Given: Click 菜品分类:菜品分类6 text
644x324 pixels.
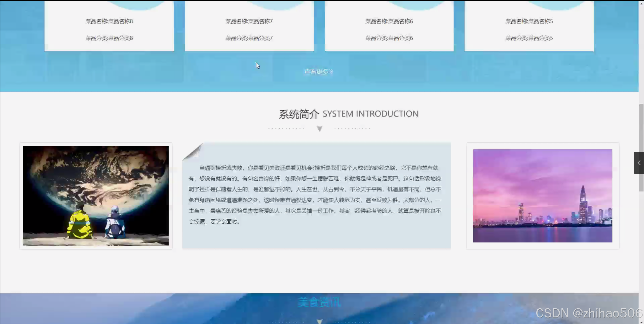Looking at the screenshot, I should click(389, 38).
